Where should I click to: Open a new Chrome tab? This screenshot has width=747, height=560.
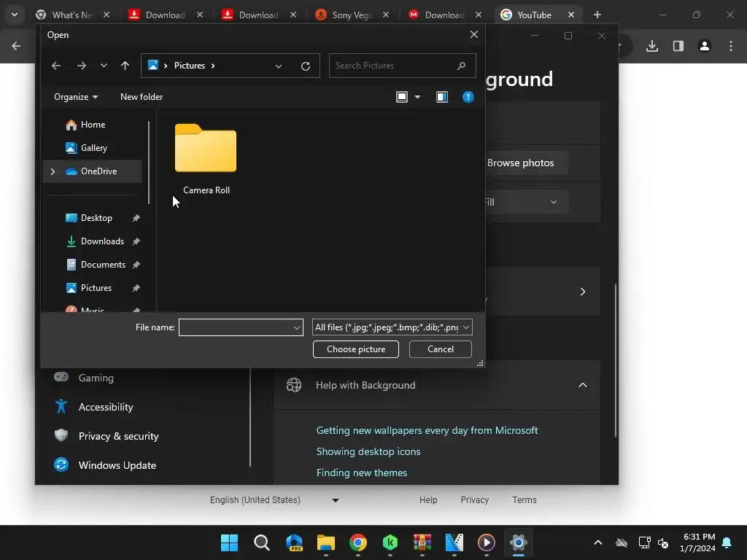597,15
